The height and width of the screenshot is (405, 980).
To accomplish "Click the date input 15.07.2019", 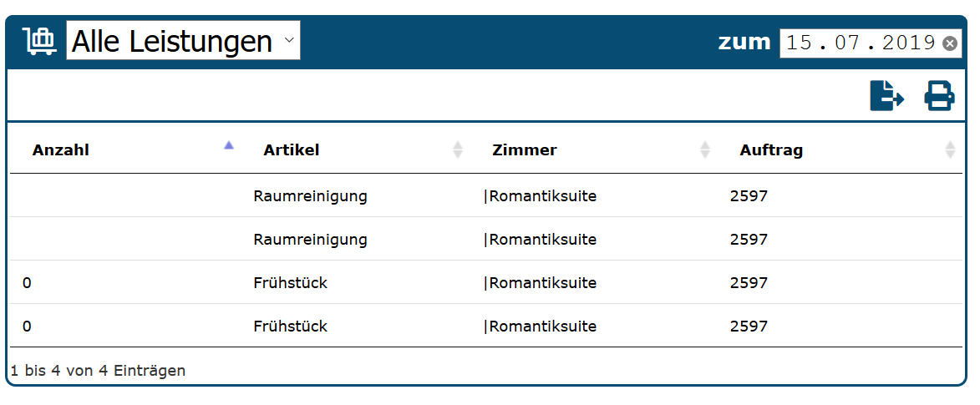I will click(x=860, y=43).
